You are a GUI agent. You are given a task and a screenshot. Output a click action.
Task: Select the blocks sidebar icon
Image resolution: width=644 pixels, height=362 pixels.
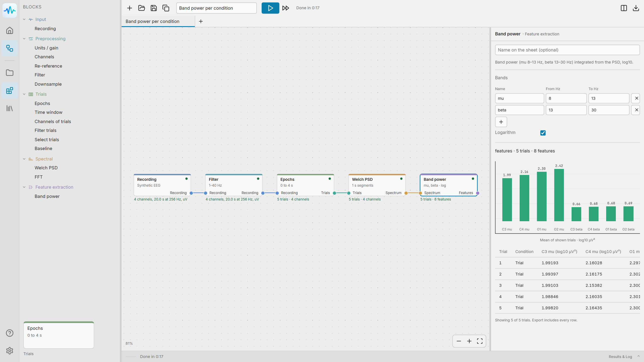(10, 90)
